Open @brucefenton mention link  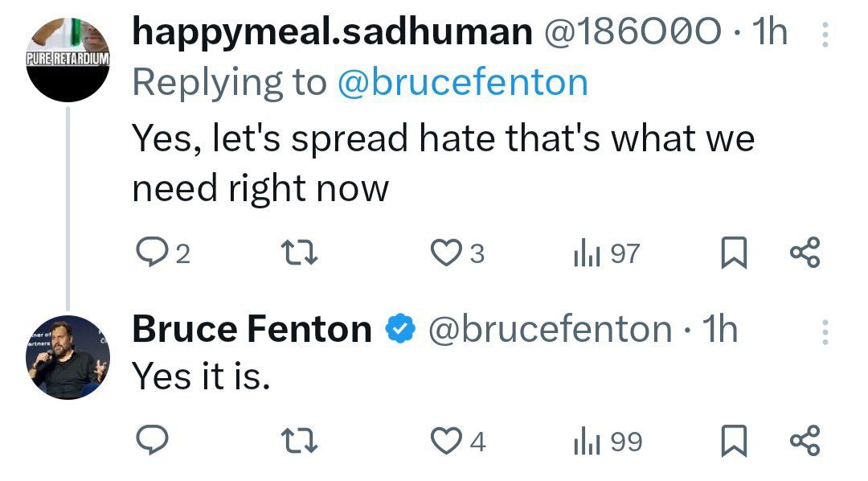(x=462, y=82)
